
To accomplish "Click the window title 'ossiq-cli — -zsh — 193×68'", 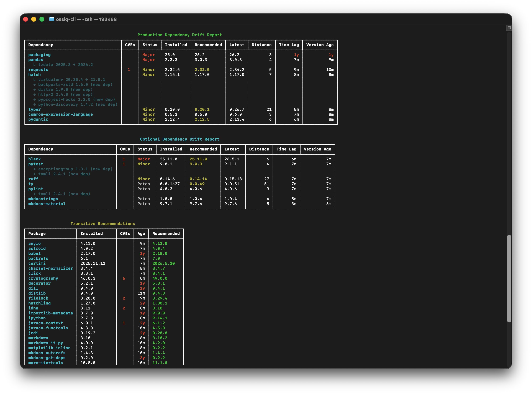I will coord(86,19).
